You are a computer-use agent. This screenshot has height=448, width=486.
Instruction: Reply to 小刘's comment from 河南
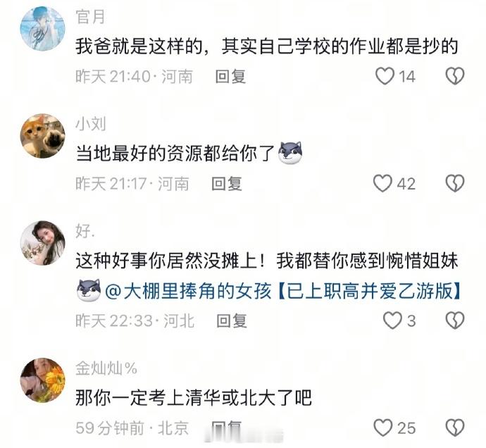227,184
